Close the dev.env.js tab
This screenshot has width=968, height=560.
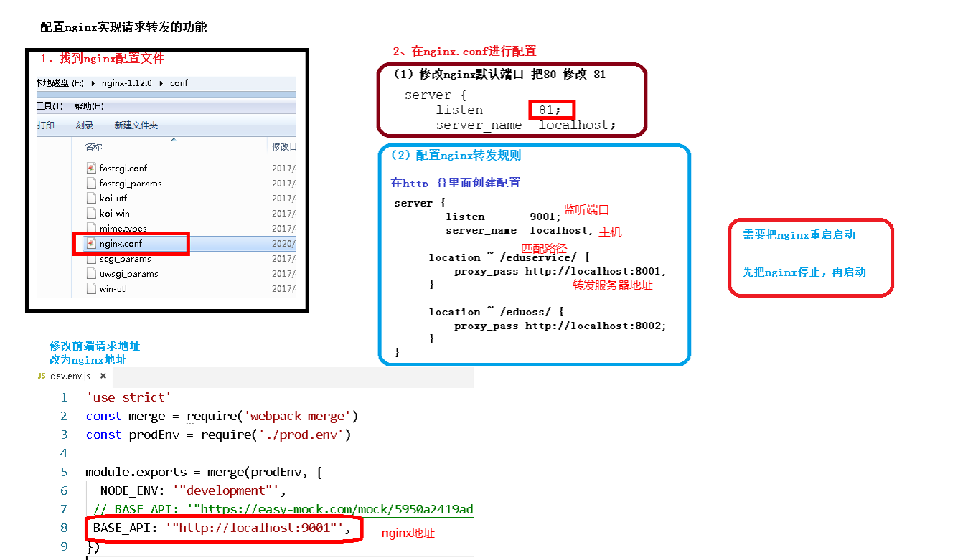[103, 375]
